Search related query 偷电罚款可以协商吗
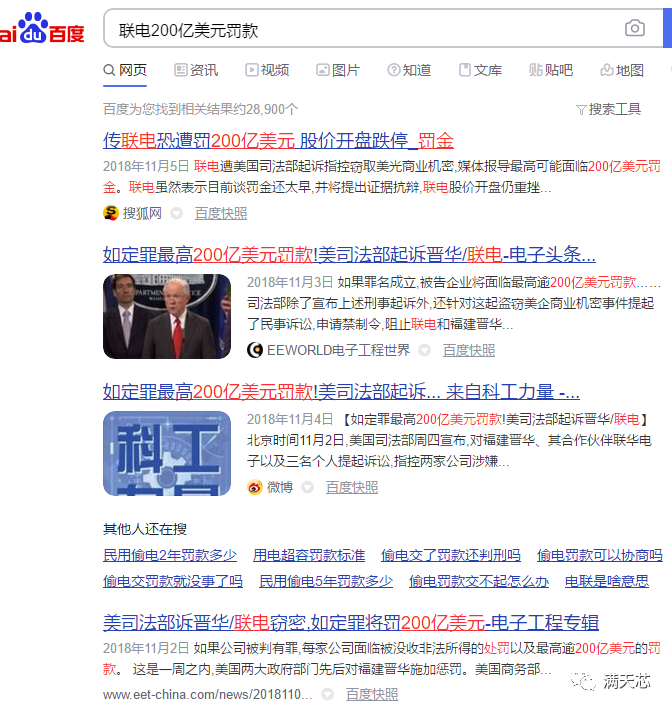 click(600, 555)
